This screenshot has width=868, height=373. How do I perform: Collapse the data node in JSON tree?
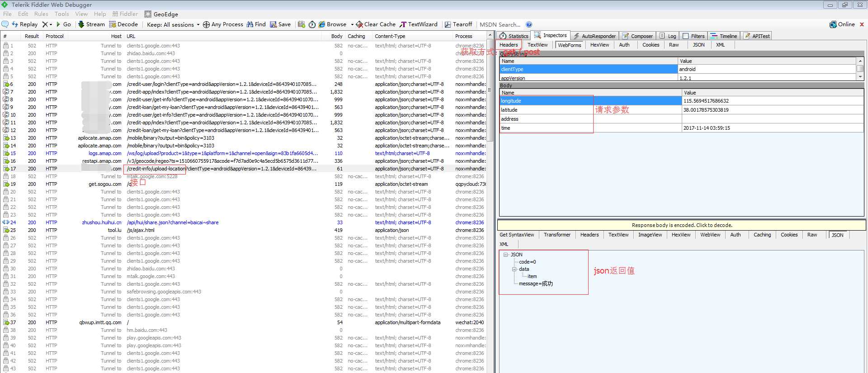click(x=514, y=269)
